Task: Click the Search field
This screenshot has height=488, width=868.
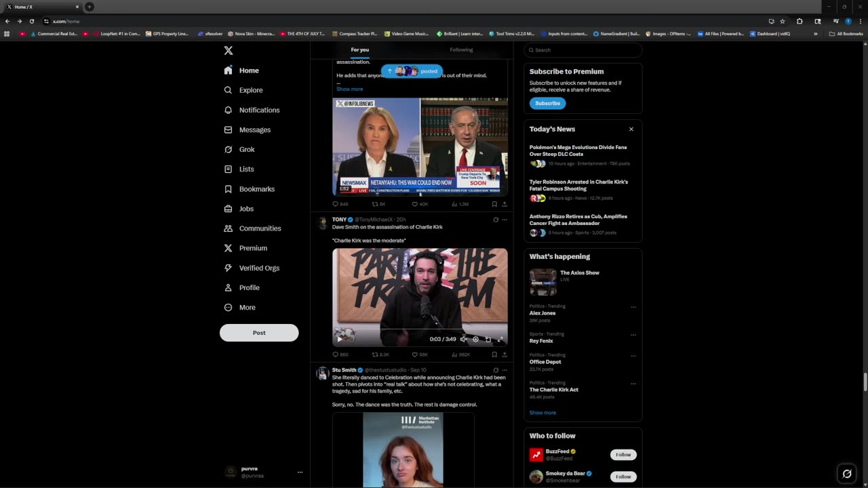Action: click(583, 50)
